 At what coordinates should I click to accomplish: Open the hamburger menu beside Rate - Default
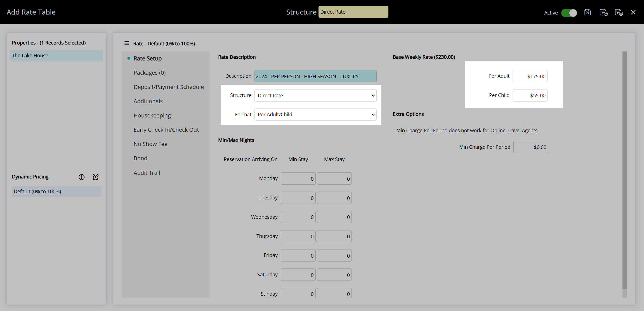(x=127, y=43)
